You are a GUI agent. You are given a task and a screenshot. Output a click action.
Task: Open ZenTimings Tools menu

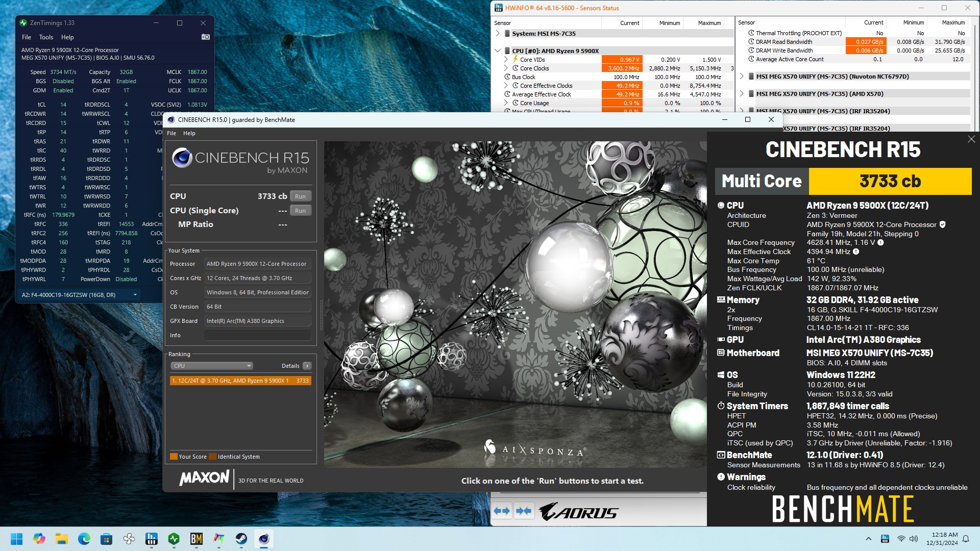(46, 37)
